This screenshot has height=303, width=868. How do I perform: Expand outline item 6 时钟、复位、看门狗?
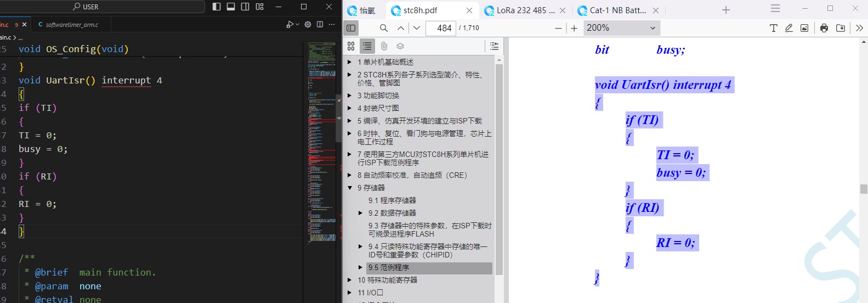349,133
